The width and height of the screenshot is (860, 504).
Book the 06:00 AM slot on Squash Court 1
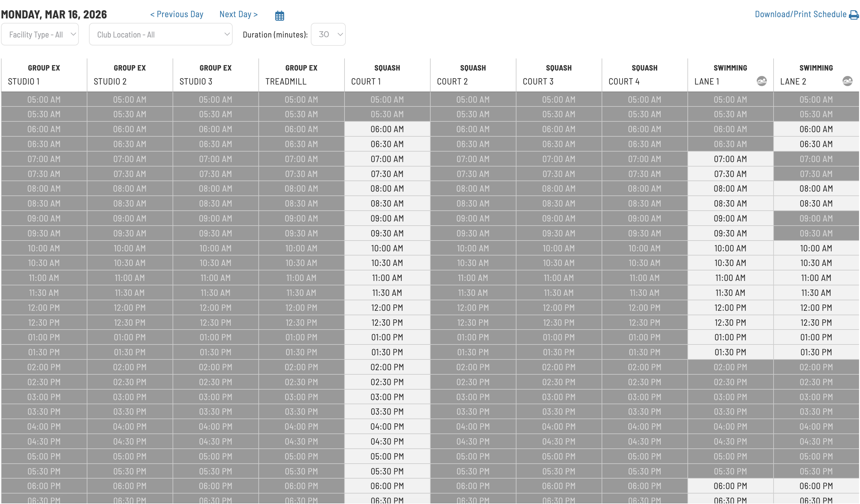pos(387,129)
